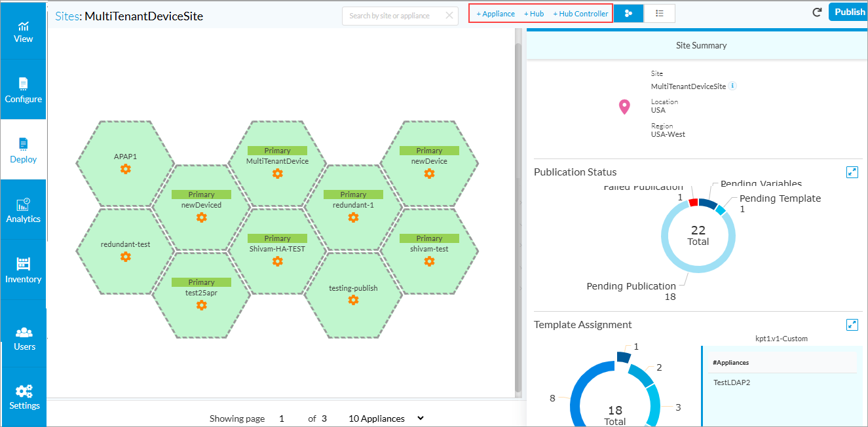Expand the Publication Status chart

coord(852,172)
